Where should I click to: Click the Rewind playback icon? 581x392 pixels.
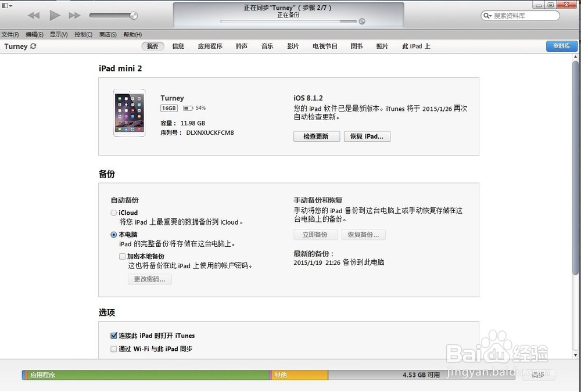(x=35, y=16)
